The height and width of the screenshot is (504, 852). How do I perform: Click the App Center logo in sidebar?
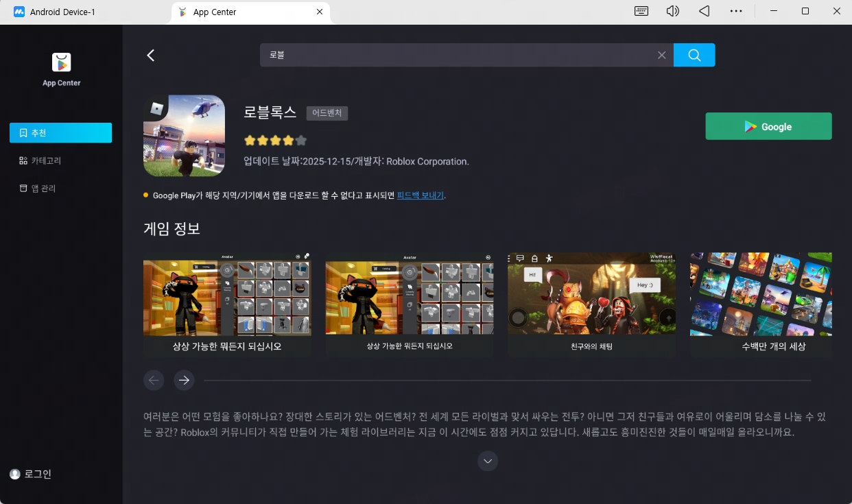click(x=61, y=62)
